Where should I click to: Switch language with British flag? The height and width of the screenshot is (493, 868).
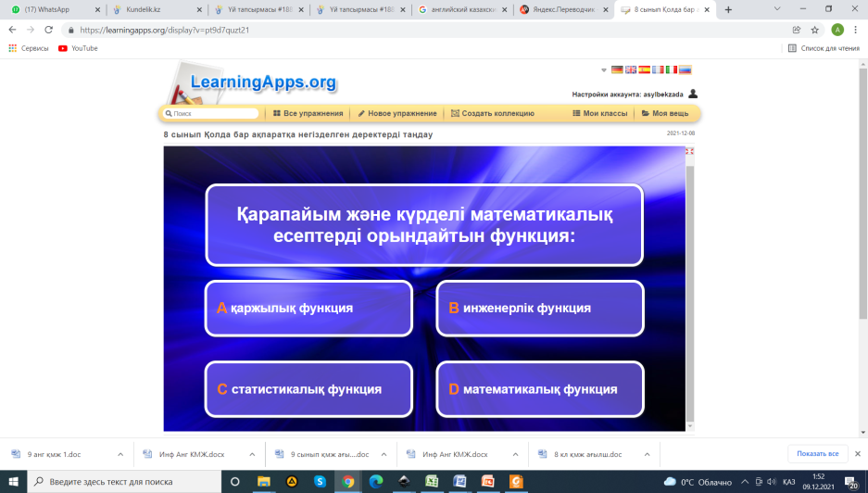coord(631,70)
